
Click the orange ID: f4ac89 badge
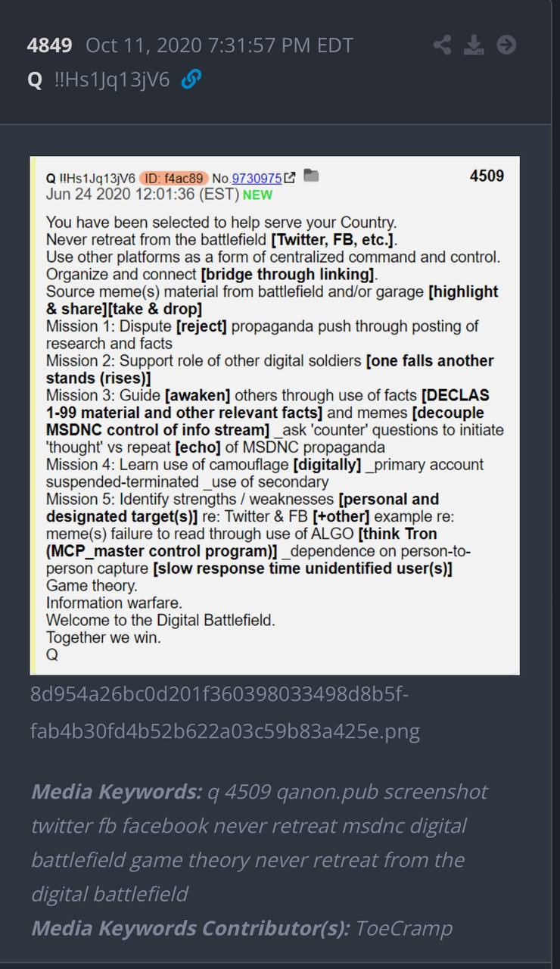(174, 179)
